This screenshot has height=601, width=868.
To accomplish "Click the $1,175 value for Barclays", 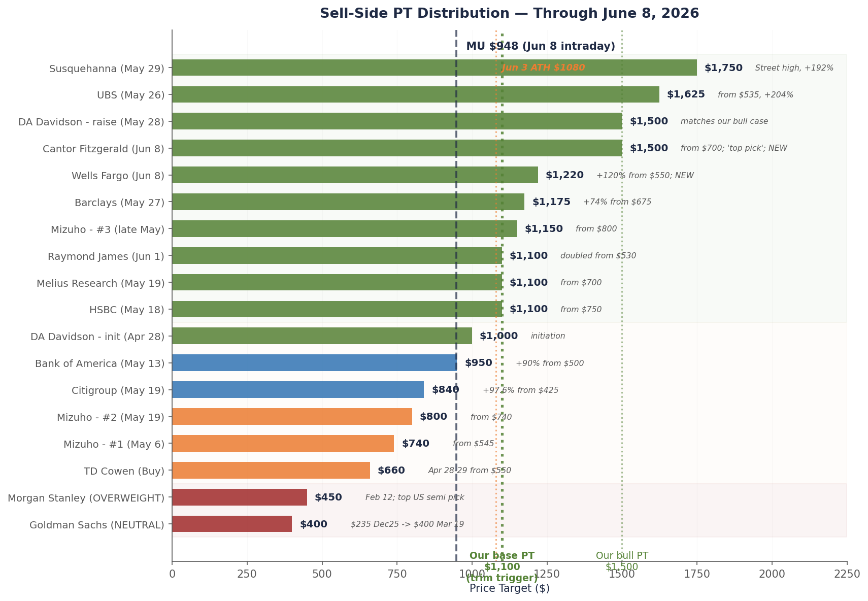I will [551, 202].
